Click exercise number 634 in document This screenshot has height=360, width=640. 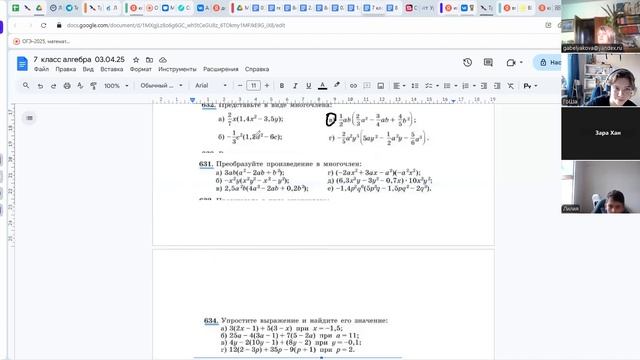click(x=211, y=320)
